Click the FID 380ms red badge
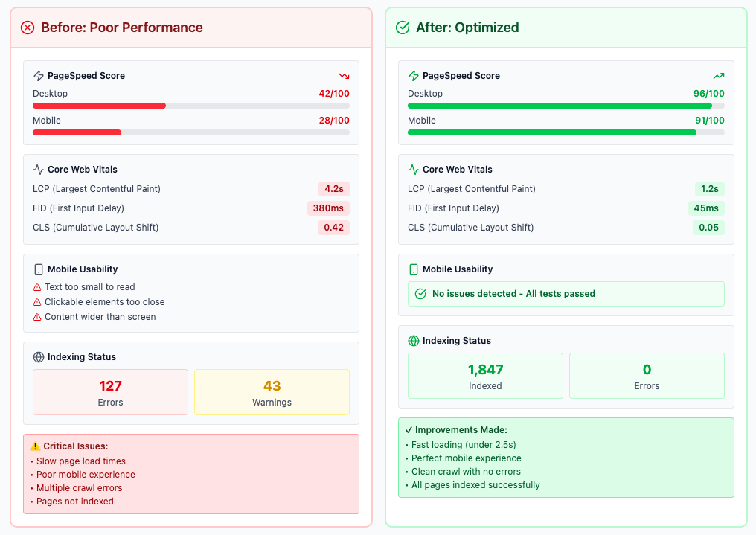The width and height of the screenshot is (756, 535). pos(328,208)
